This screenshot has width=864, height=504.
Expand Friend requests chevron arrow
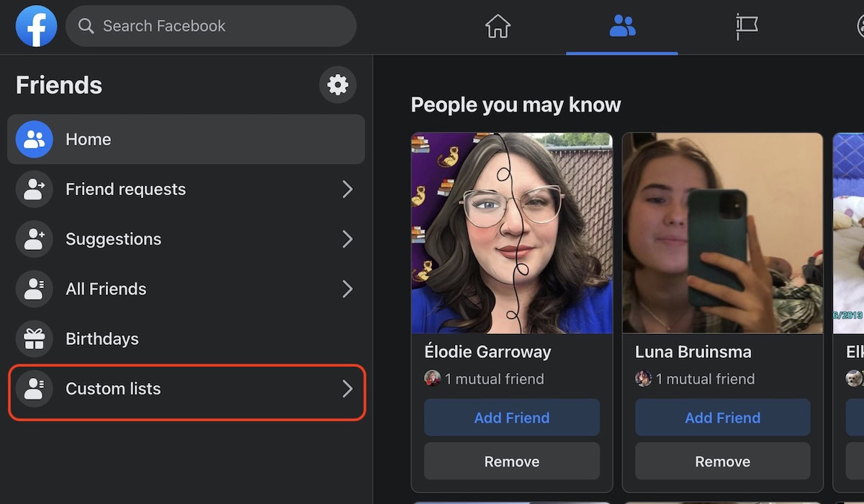pyautogui.click(x=347, y=189)
